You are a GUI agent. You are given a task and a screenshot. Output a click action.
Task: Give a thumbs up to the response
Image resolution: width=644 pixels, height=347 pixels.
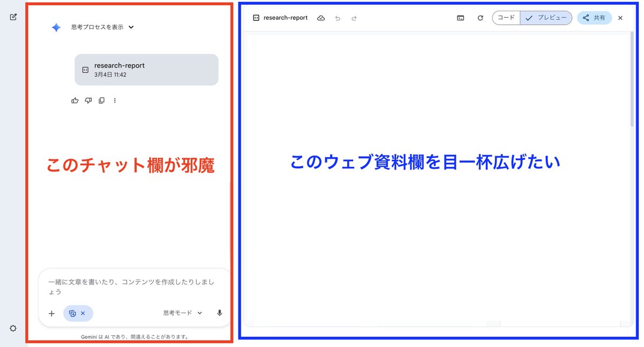pos(75,100)
